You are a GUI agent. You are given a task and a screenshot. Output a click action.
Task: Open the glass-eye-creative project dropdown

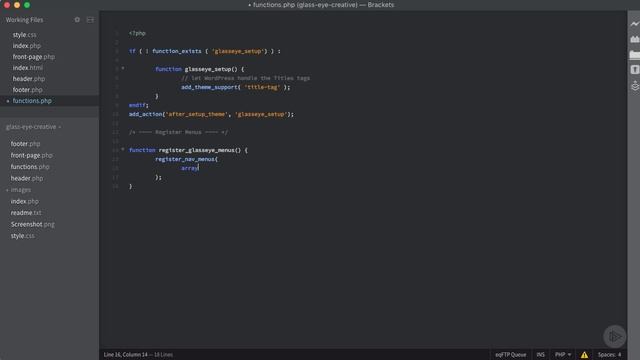[x=33, y=127]
